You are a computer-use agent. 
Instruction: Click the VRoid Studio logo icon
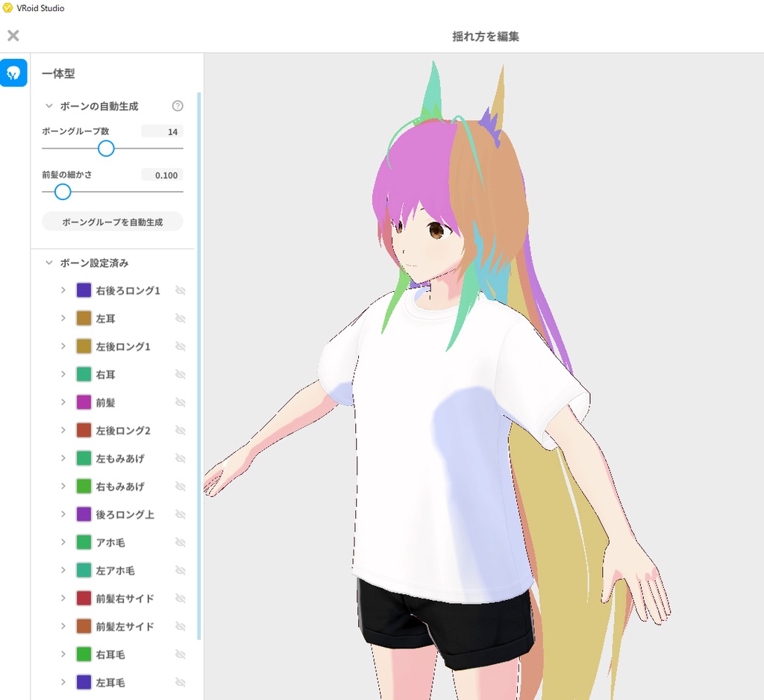click(9, 9)
